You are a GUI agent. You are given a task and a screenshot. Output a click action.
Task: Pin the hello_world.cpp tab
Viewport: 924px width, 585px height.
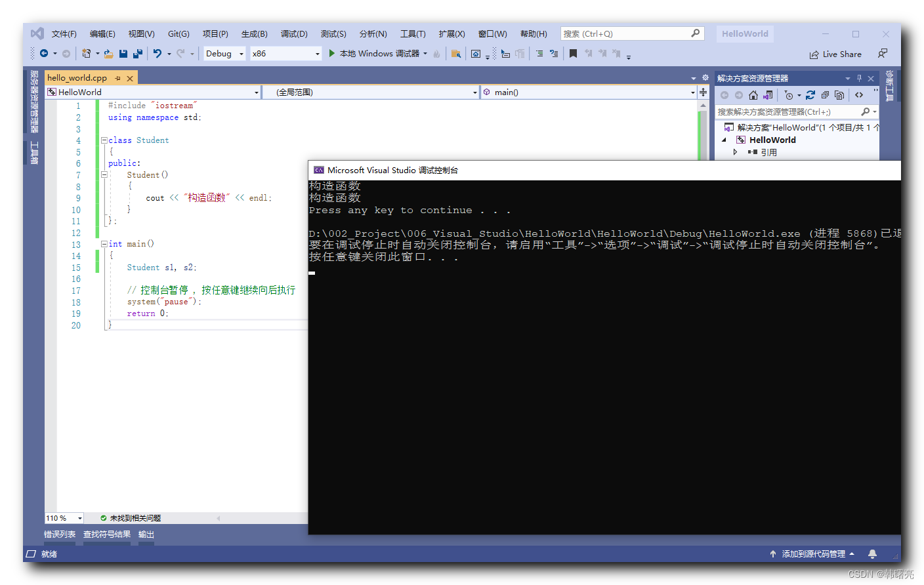[x=118, y=78]
